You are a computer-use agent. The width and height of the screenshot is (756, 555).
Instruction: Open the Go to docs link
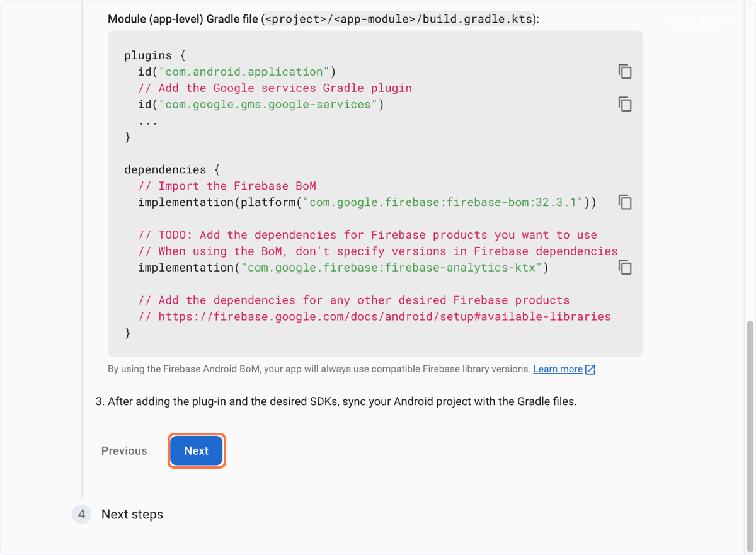[701, 20]
